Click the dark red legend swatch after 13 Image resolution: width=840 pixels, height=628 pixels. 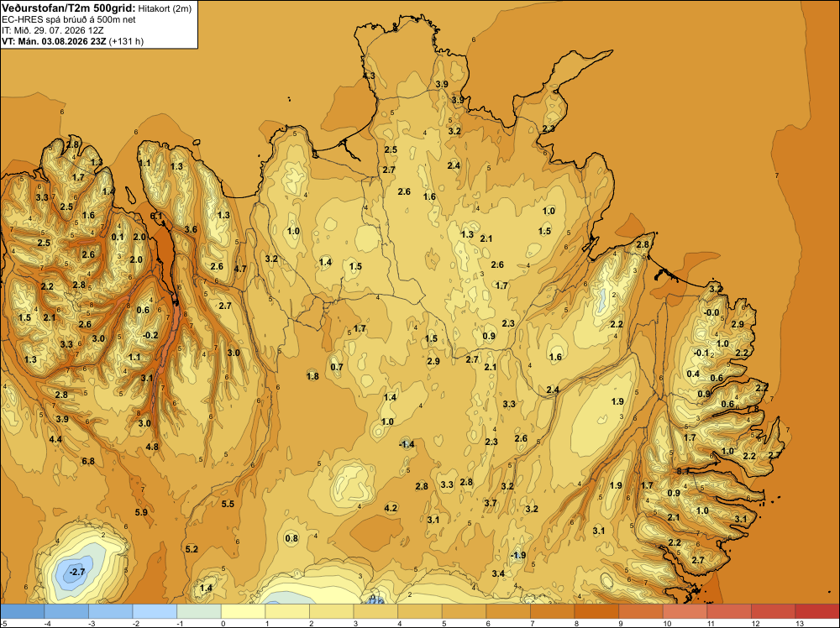click(817, 611)
